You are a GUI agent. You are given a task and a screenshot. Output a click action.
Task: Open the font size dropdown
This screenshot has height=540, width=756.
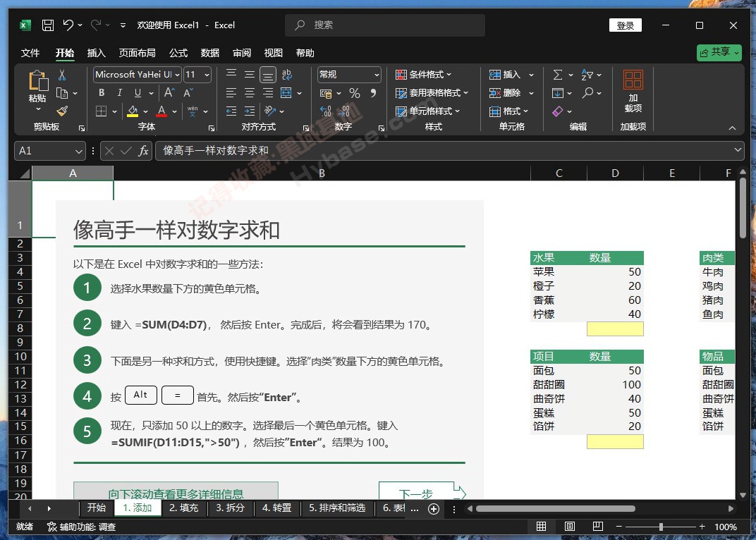pyautogui.click(x=207, y=75)
